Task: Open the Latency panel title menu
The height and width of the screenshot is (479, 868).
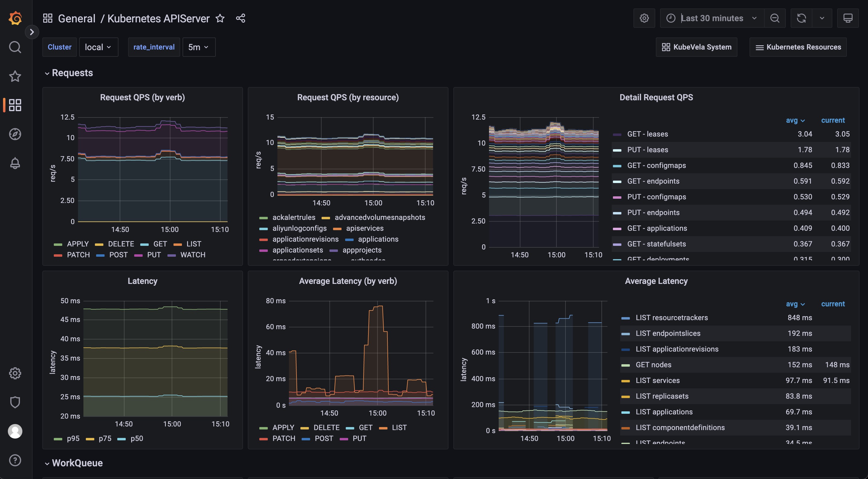Action: [142, 281]
